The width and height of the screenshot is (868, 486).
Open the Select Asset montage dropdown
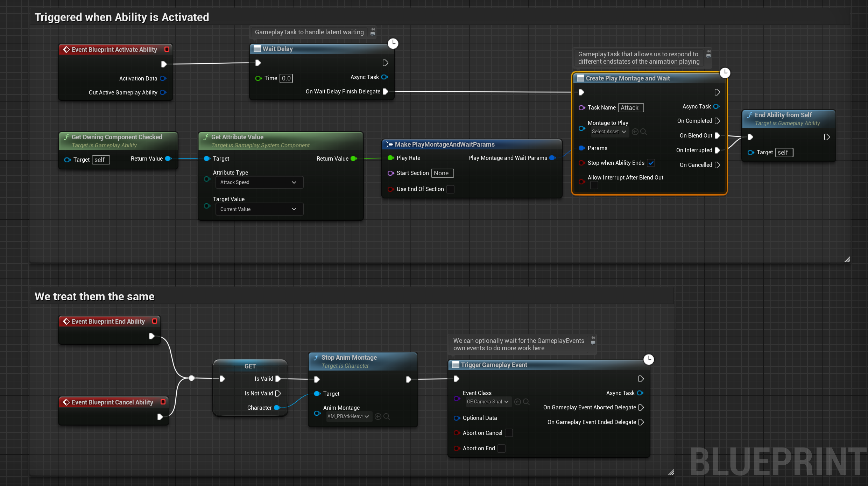pos(609,132)
